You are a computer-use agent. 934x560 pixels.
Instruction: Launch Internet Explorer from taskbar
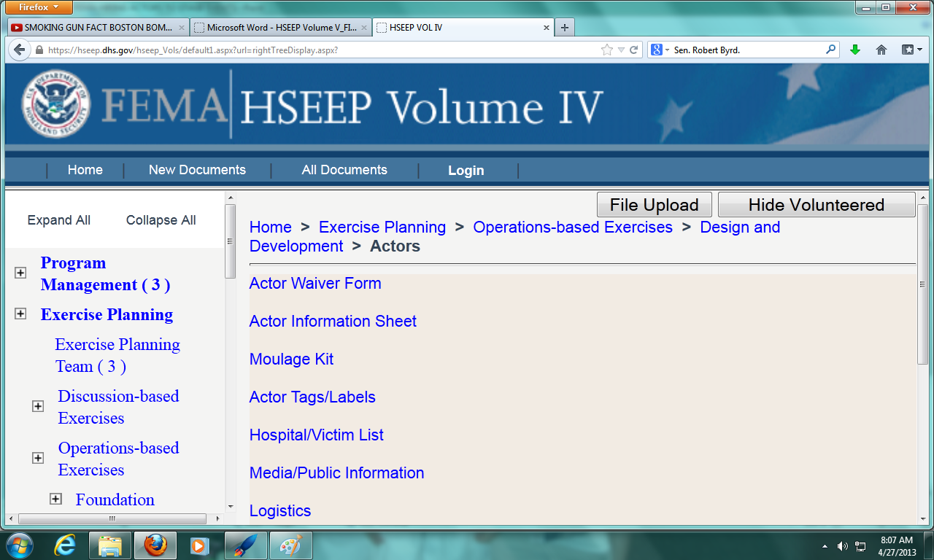click(x=65, y=545)
